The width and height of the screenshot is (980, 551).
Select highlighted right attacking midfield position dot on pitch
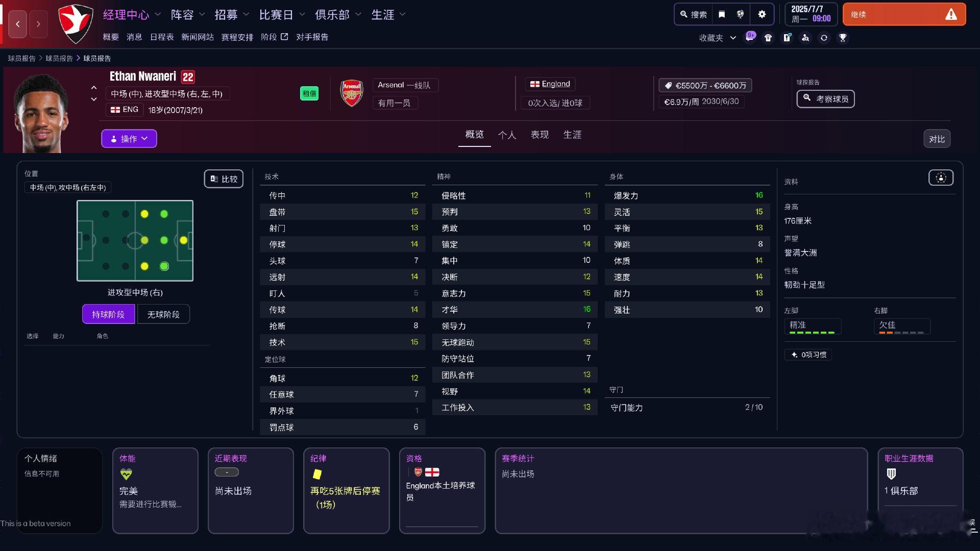(x=164, y=266)
